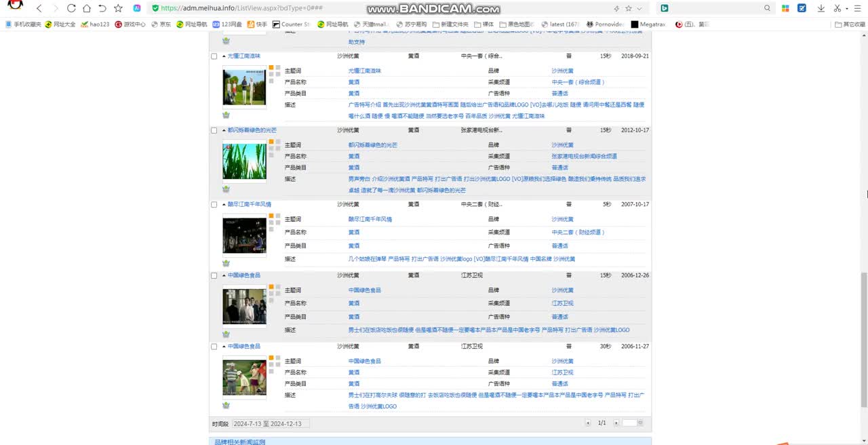The image size is (868, 445).
Task: Open the colorful grid apps icon in toolbar
Action: pyautogui.click(x=785, y=8)
